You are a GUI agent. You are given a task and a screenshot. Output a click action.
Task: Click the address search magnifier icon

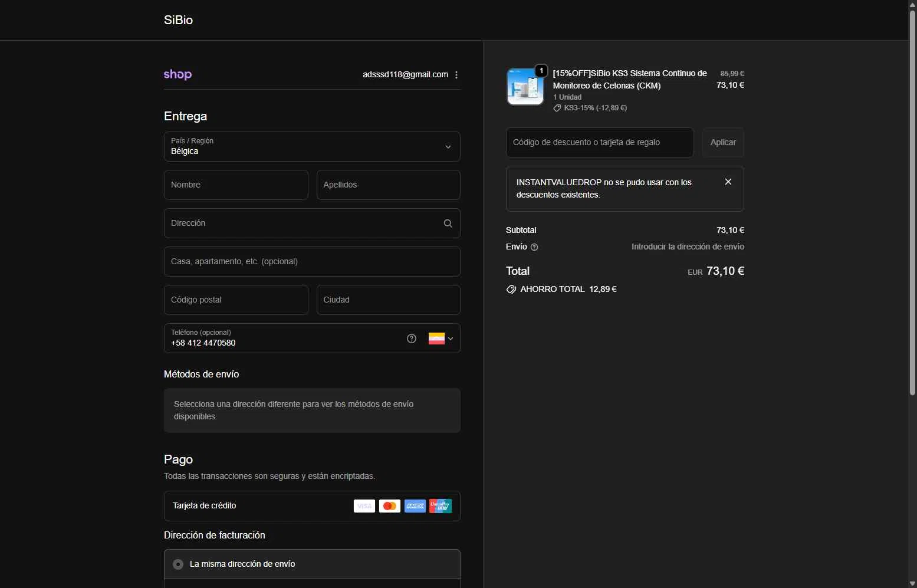tap(448, 224)
